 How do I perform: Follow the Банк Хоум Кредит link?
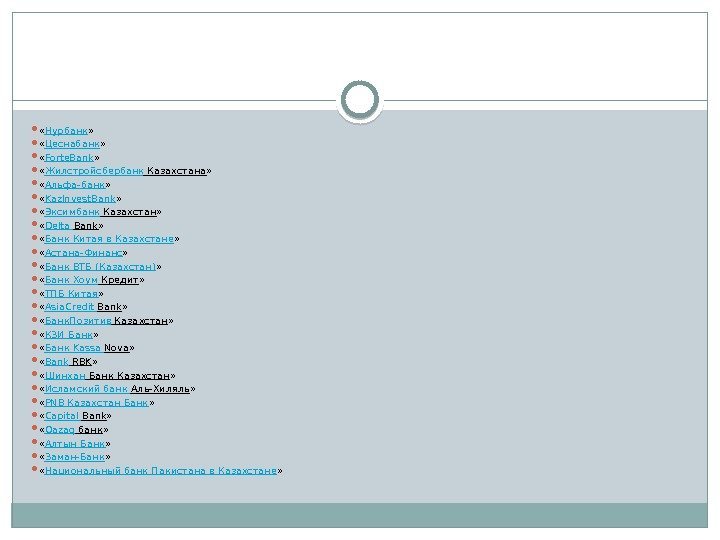point(92,280)
